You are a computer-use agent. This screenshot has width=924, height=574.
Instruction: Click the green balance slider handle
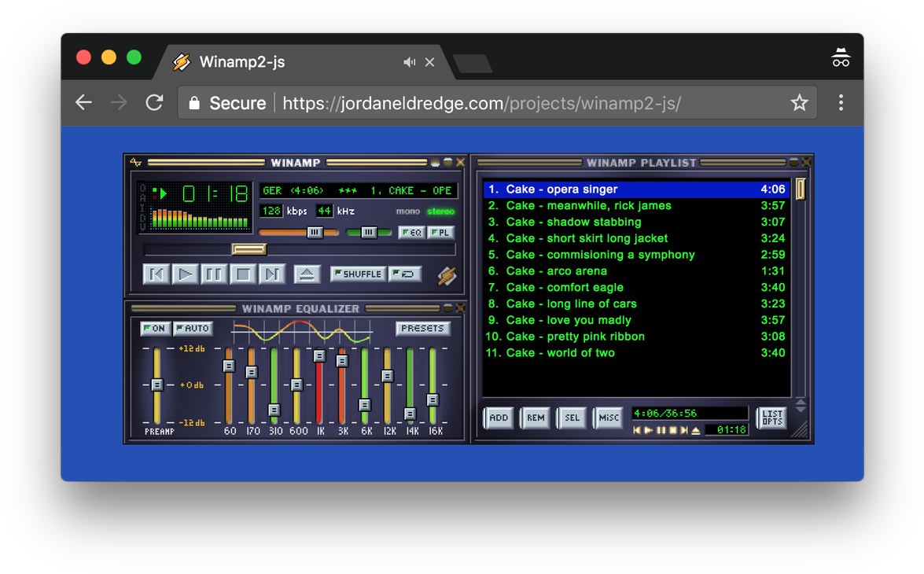(x=369, y=233)
